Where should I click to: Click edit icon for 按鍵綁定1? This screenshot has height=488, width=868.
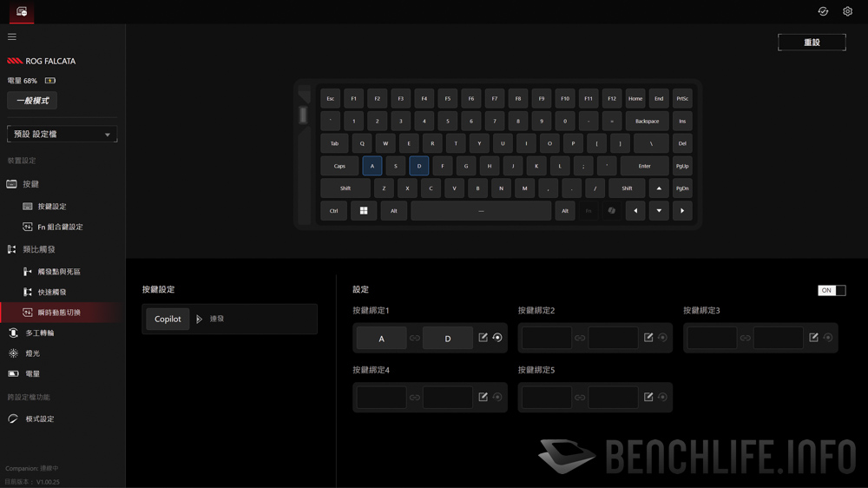483,337
